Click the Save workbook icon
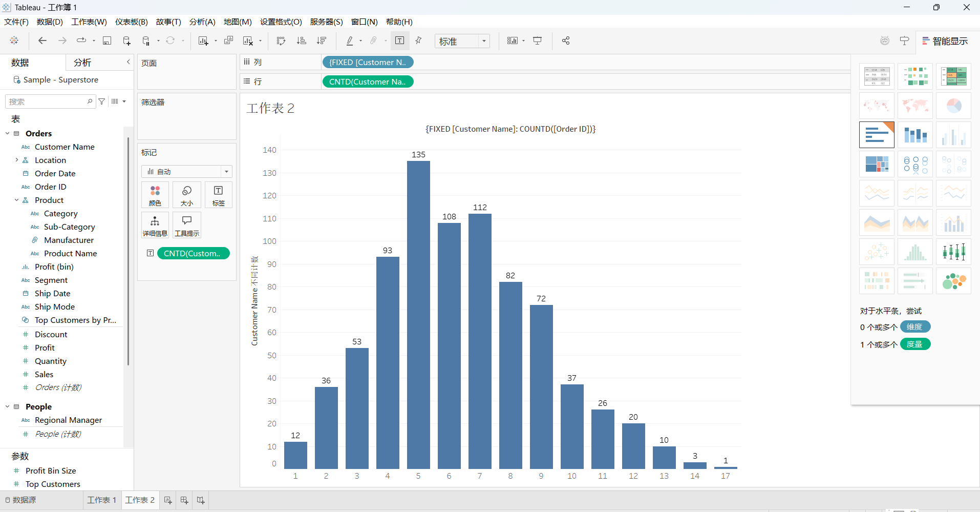 [107, 40]
